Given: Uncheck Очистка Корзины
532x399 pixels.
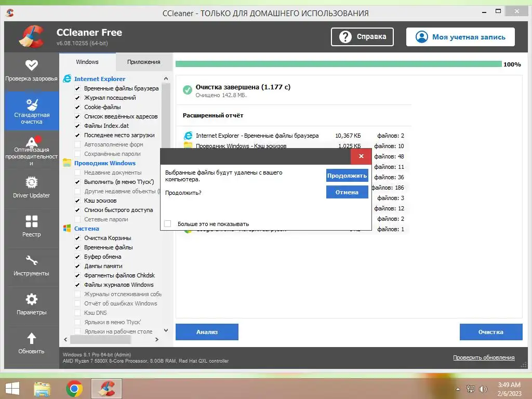Looking at the screenshot, I should coord(77,238).
